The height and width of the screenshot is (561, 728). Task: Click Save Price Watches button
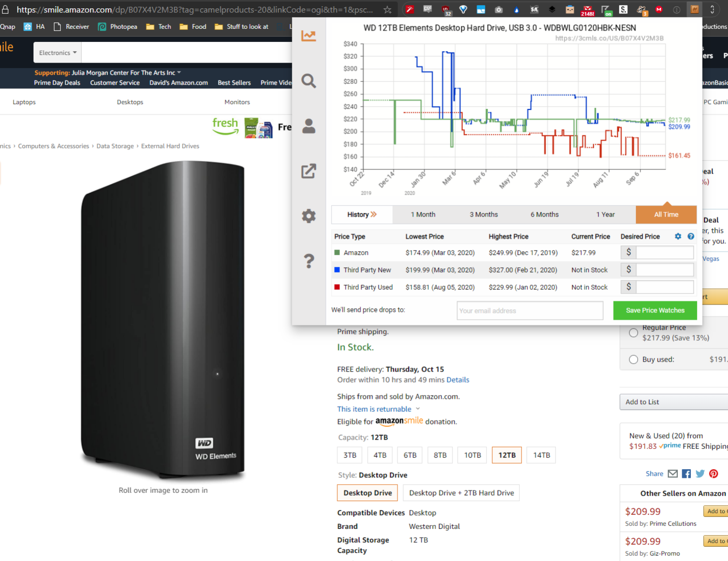tap(655, 310)
